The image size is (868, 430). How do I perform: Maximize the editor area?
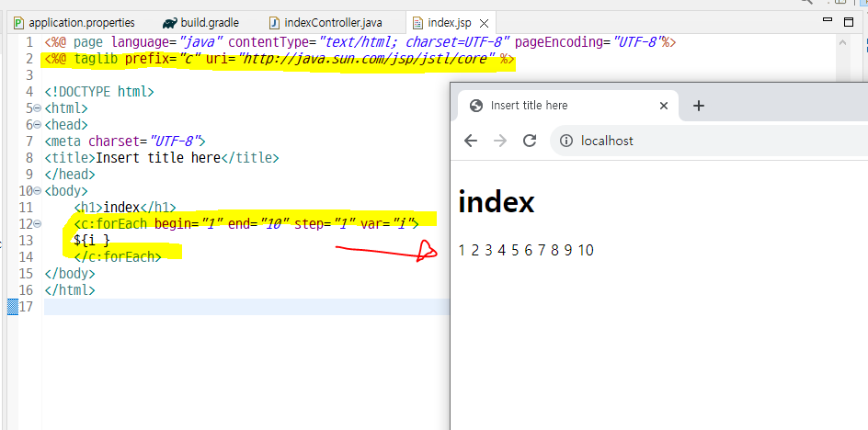(x=848, y=22)
